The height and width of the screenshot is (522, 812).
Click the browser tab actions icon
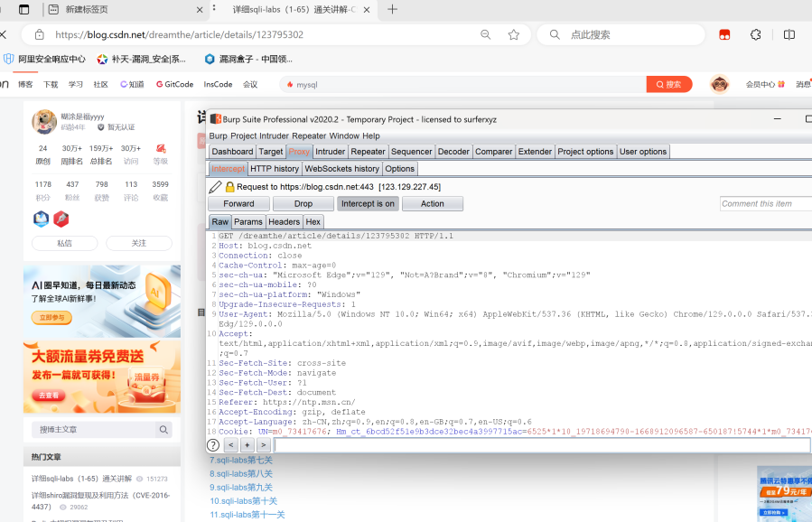pos(23,9)
